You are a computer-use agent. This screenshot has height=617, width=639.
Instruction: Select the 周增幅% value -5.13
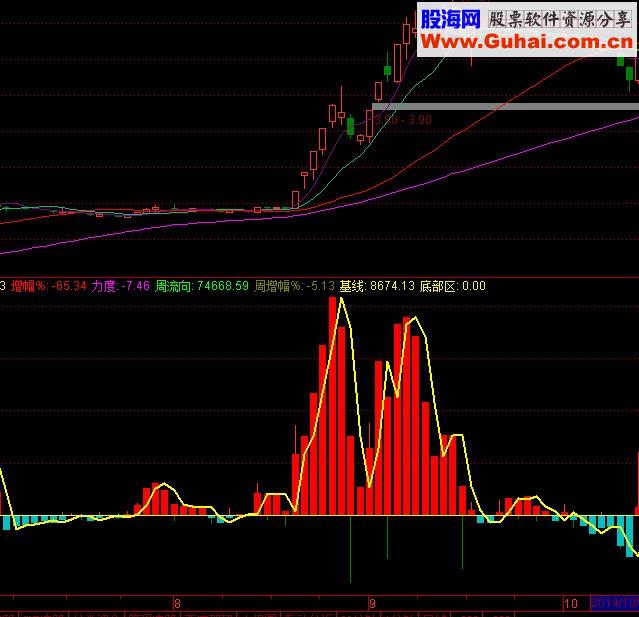pyautogui.click(x=320, y=286)
